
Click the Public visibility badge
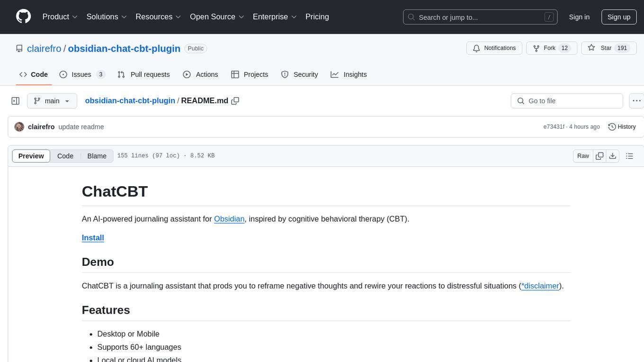tap(196, 48)
